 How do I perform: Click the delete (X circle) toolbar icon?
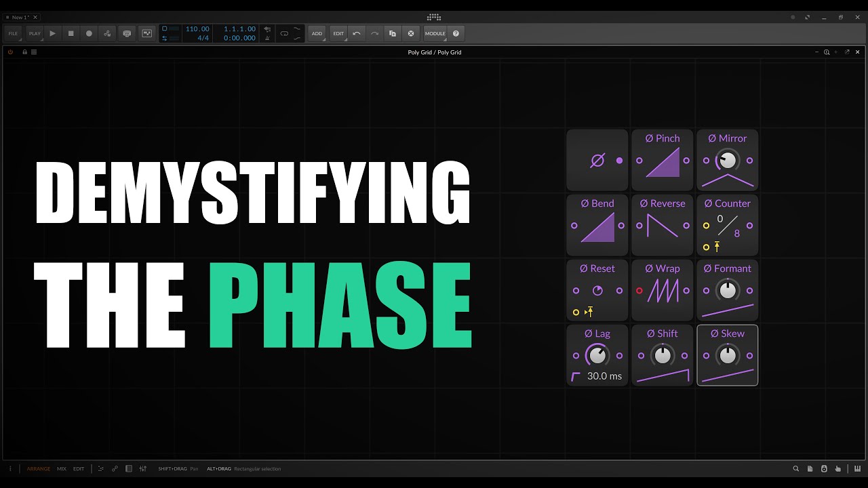pyautogui.click(x=410, y=33)
